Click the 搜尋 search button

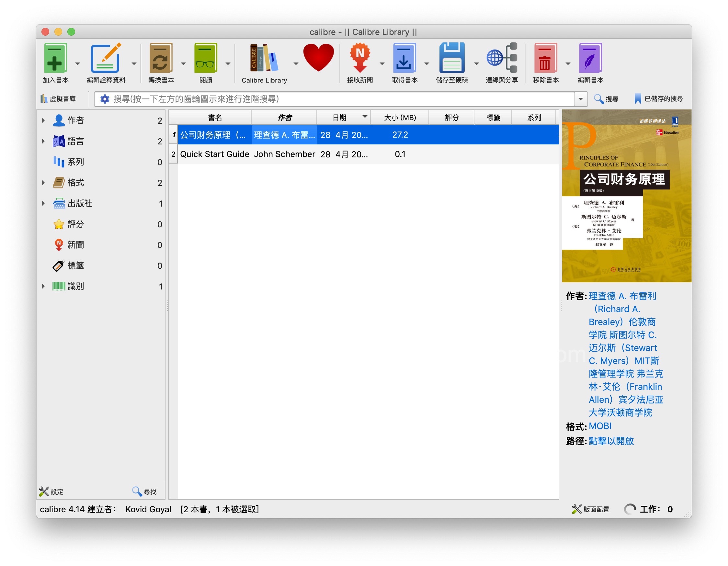click(606, 99)
